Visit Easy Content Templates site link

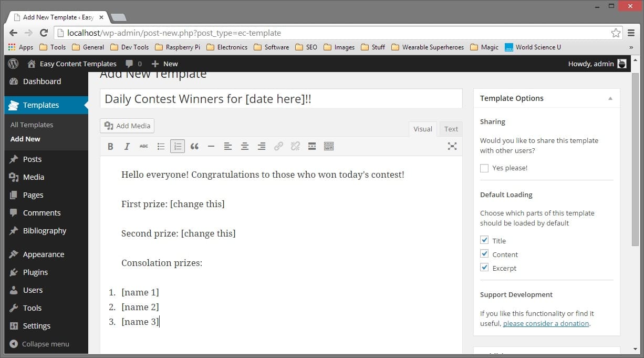[72, 64]
